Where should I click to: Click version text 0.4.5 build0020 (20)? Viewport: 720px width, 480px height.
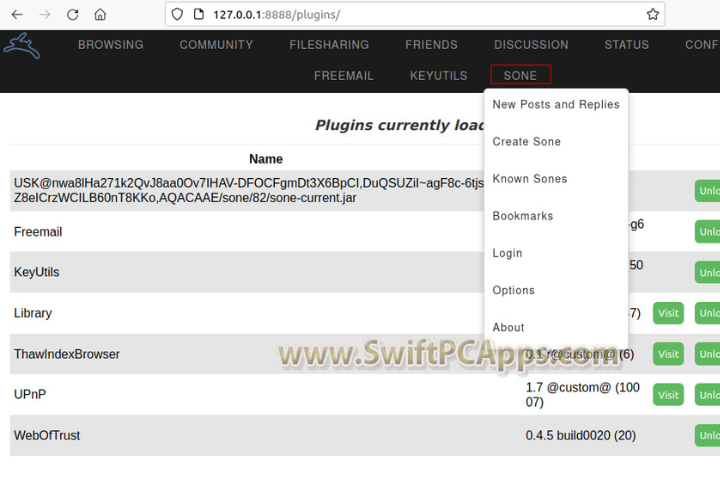tap(581, 435)
